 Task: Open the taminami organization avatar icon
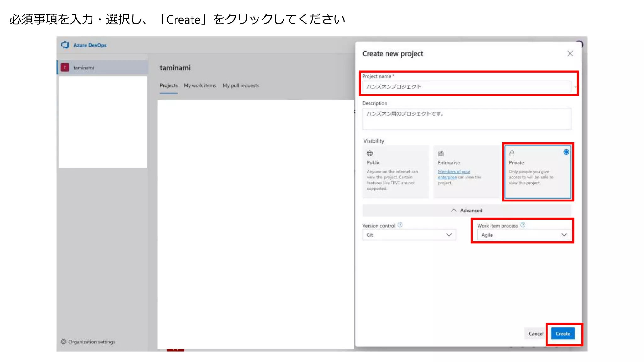[65, 68]
